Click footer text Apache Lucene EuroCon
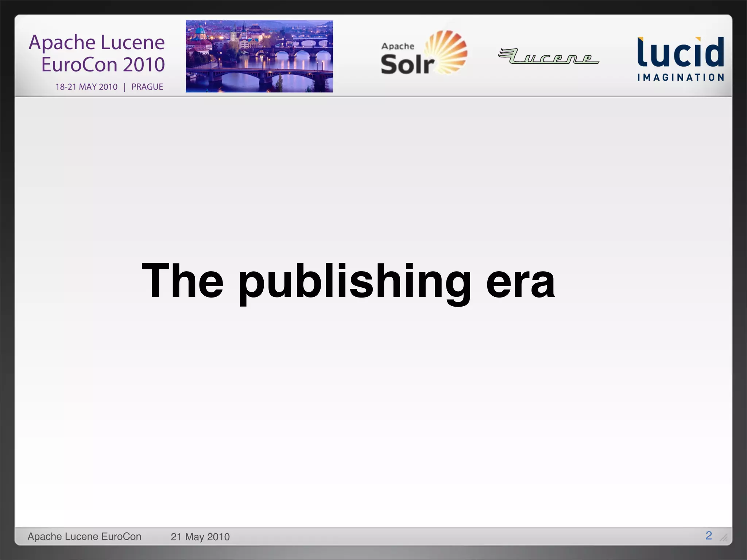Viewport: 747px width, 560px height. pyautogui.click(x=84, y=536)
